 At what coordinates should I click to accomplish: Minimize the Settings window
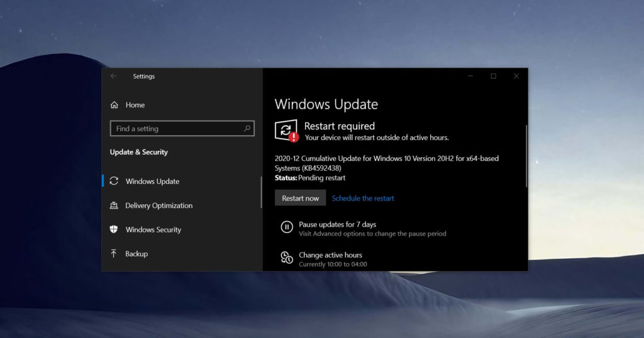coord(470,76)
